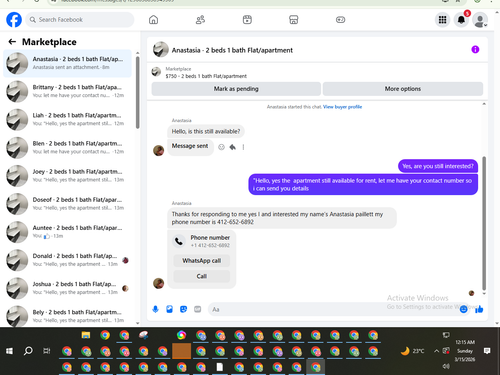Open the apps grid menu icon
Screen dimensions: 500x375
pos(442,20)
